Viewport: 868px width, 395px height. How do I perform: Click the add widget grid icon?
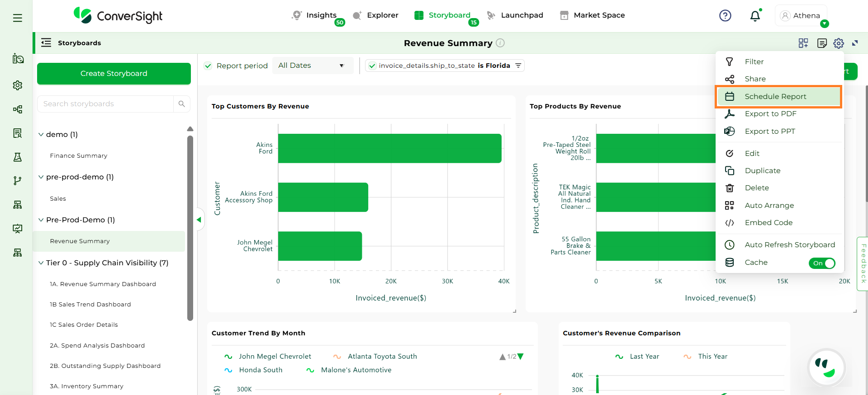[803, 43]
